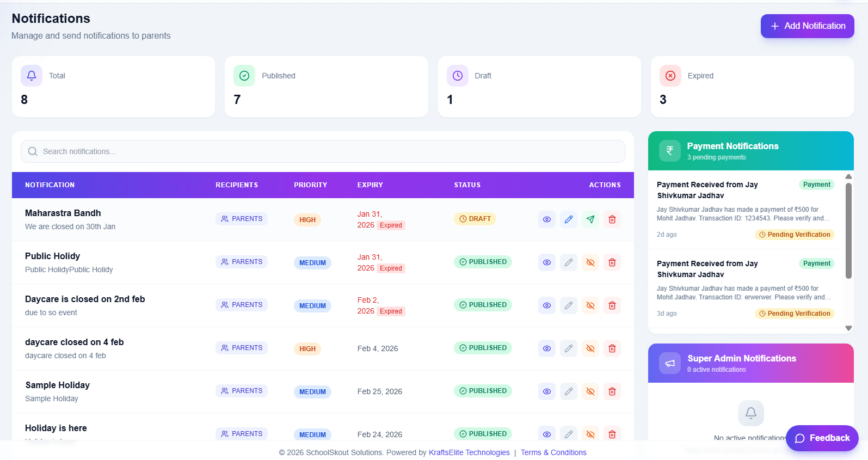View the Holiday is here notification
Viewport: 868px width, 460px height.
[547, 434]
